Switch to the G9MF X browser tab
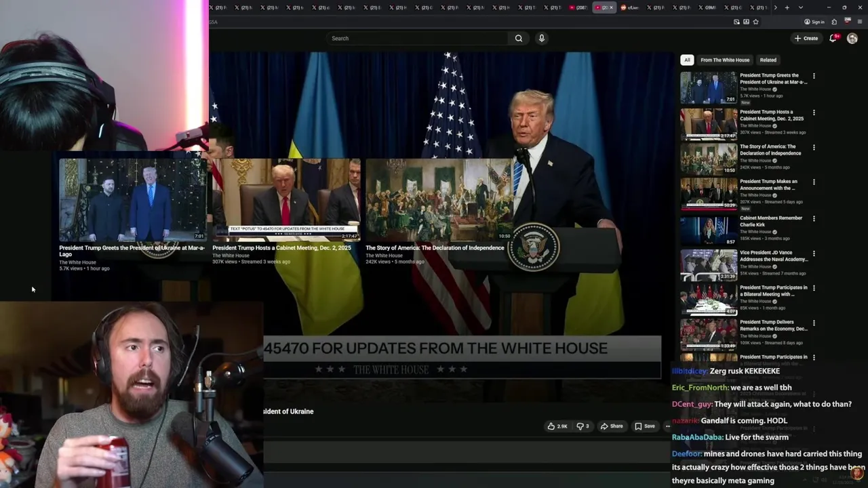The width and height of the screenshot is (868, 488). [707, 7]
